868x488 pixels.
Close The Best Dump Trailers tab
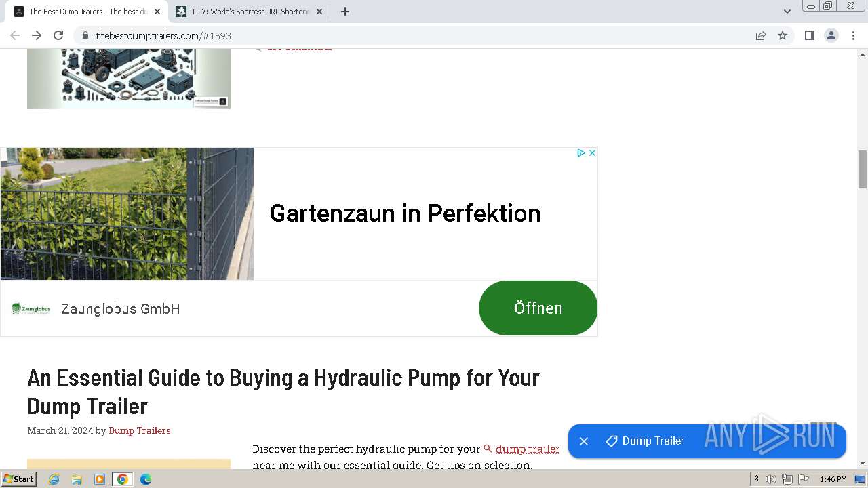click(157, 12)
